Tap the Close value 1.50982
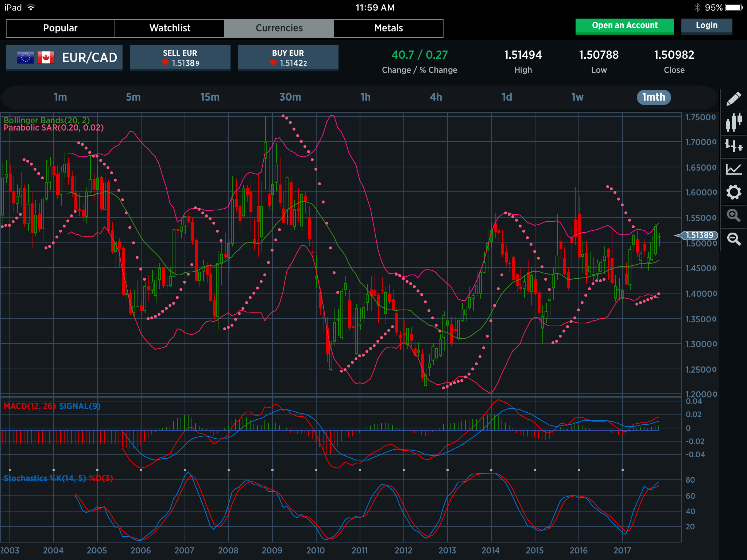The image size is (747, 560). pyautogui.click(x=674, y=55)
